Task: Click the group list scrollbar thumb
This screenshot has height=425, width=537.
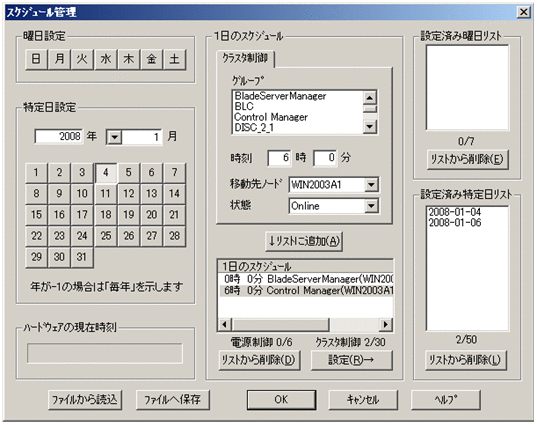Action: coord(370,109)
